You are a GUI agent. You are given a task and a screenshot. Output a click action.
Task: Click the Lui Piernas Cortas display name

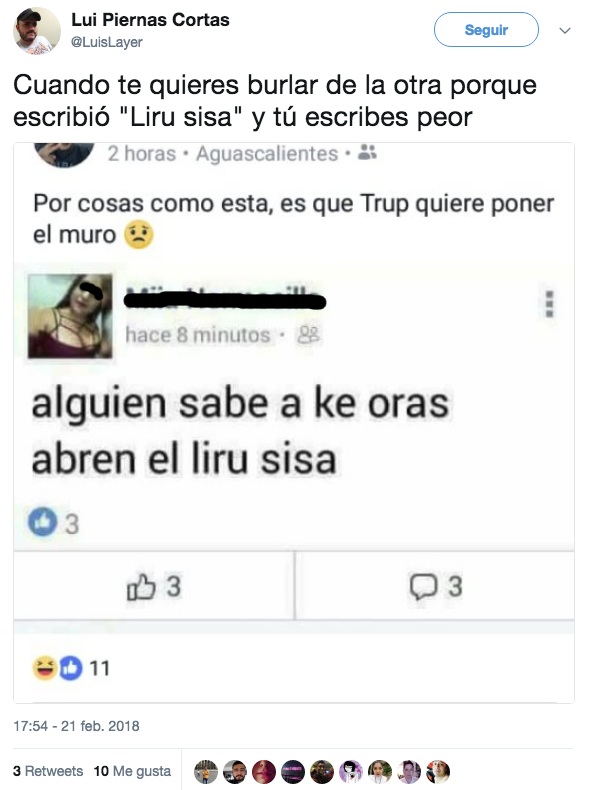150,20
